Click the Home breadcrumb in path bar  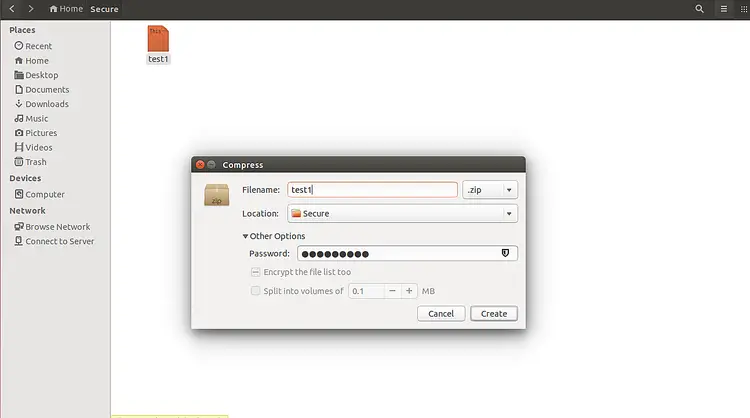click(66, 9)
